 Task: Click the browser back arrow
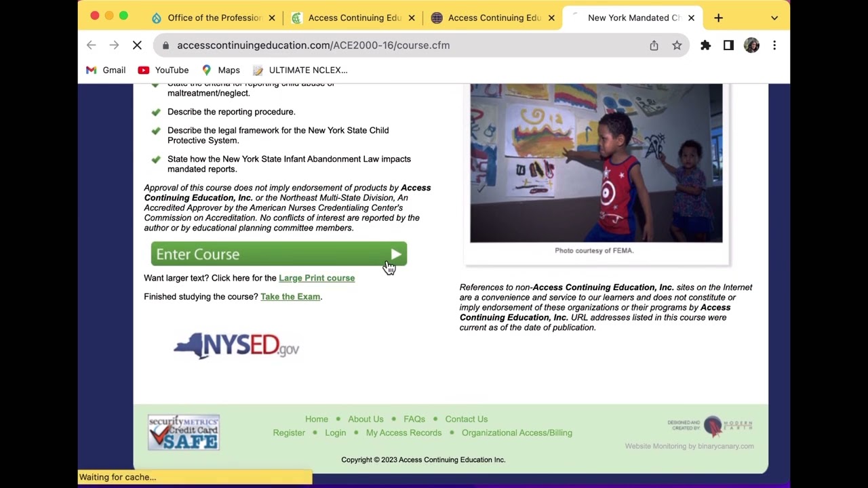91,45
